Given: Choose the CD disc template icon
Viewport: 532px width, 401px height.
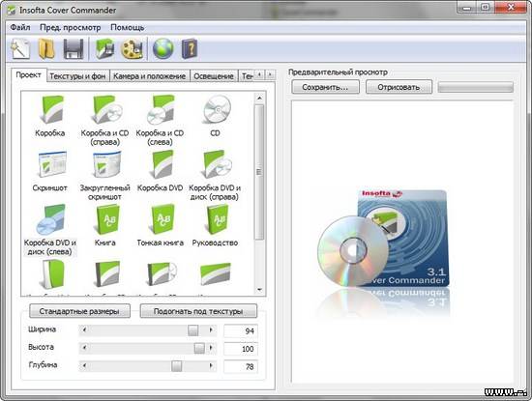Looking at the screenshot, I should pos(215,116).
